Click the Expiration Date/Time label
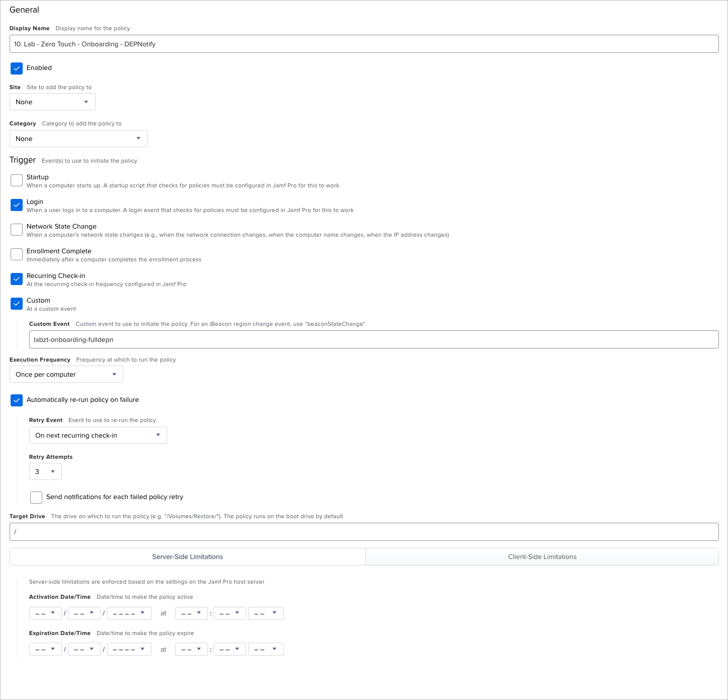This screenshot has width=728, height=700. tap(60, 633)
